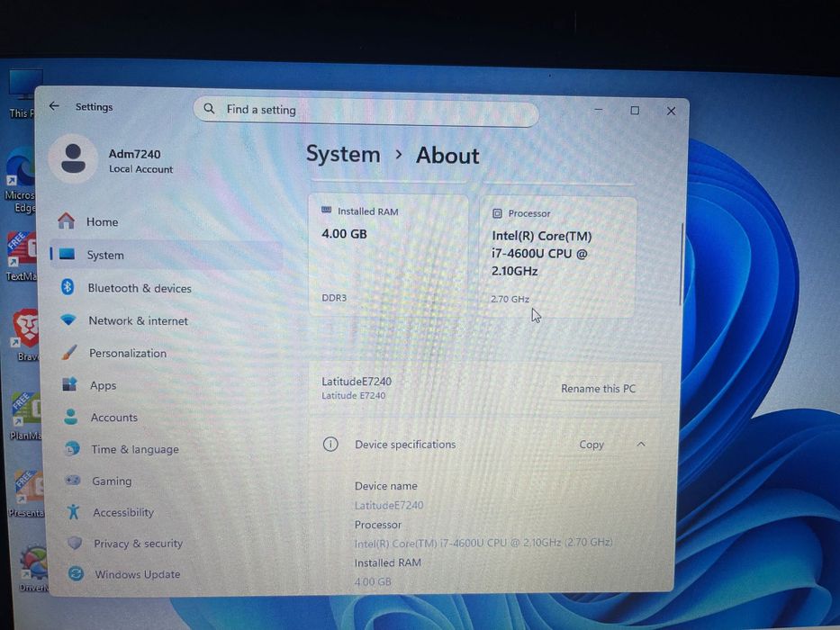Click the processor value in Device specifications
The width and height of the screenshot is (840, 630).
(483, 543)
